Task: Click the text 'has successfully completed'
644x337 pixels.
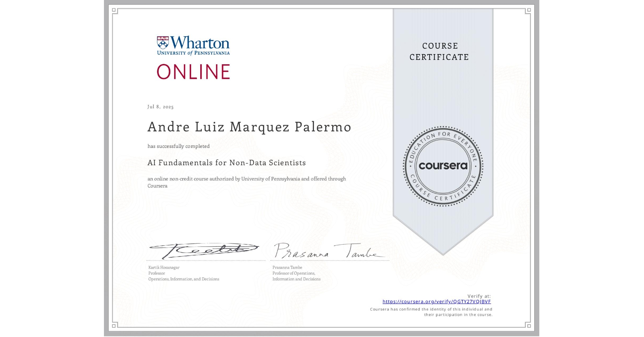Action: tap(178, 146)
